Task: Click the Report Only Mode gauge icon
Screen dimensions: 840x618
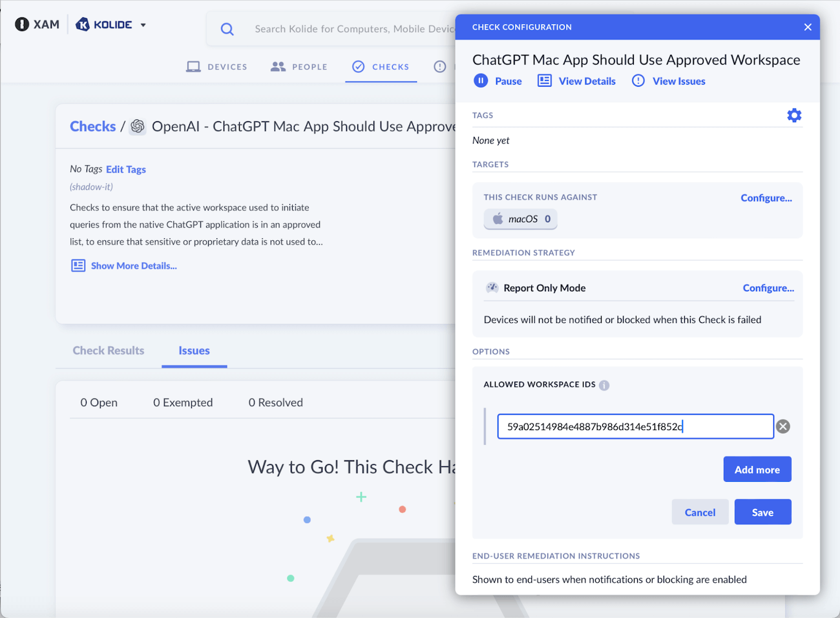Action: click(x=492, y=288)
